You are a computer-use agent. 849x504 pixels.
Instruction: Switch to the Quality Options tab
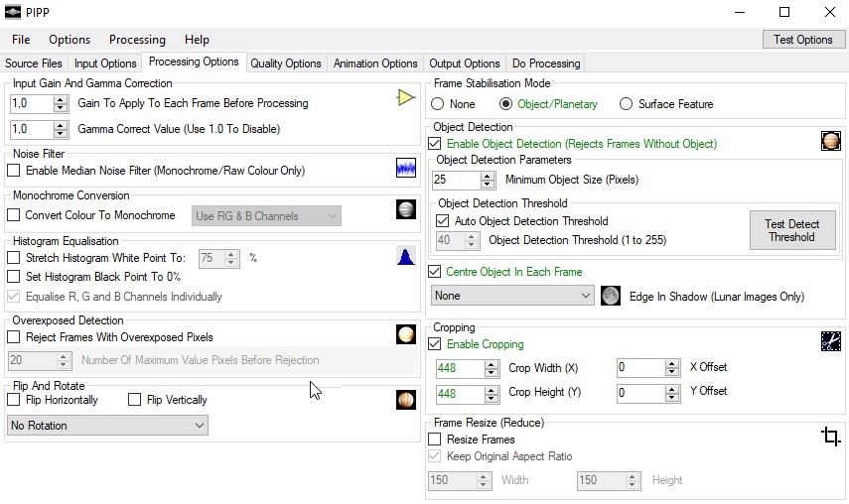[x=285, y=63]
